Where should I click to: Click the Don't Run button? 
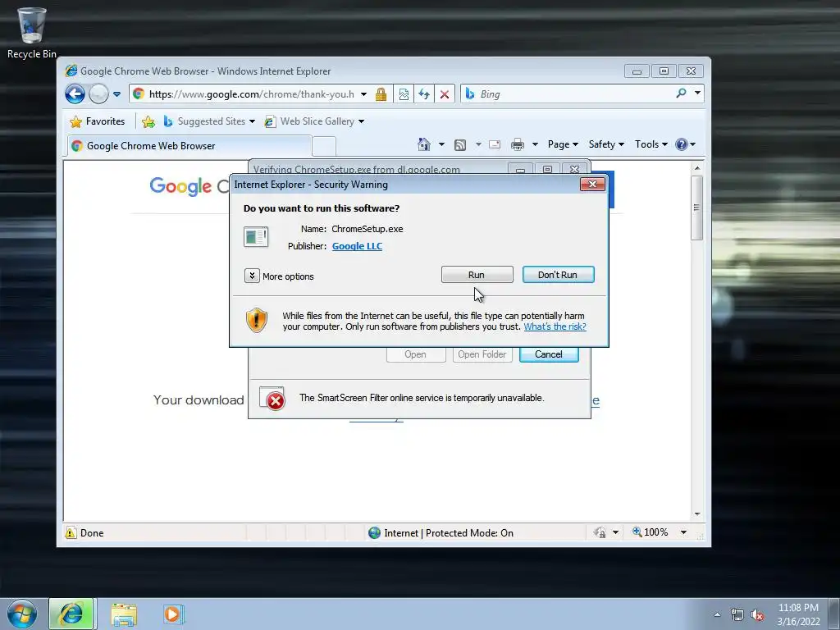tap(558, 275)
